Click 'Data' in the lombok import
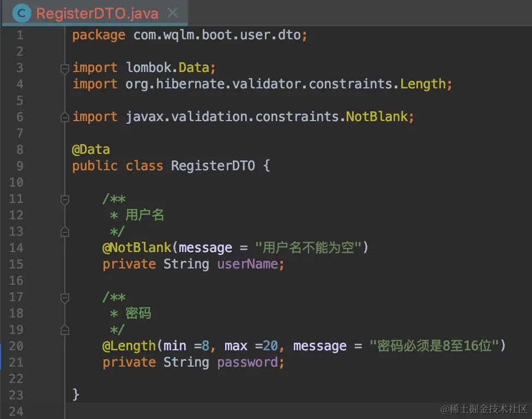This screenshot has height=419, width=532. [194, 68]
